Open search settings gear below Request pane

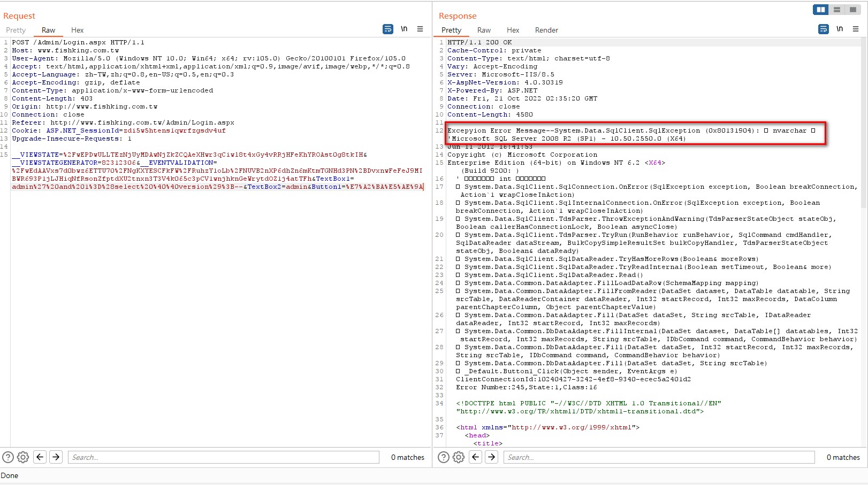23,457
